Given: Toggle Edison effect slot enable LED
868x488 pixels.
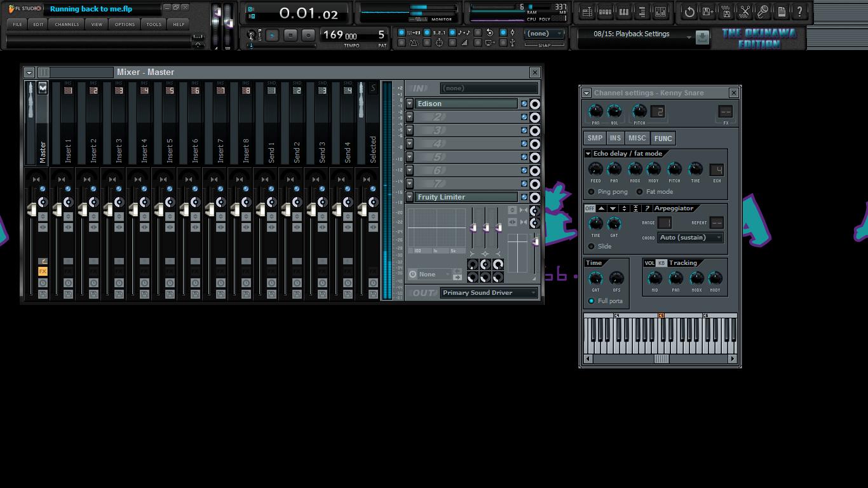Looking at the screenshot, I should pyautogui.click(x=524, y=104).
